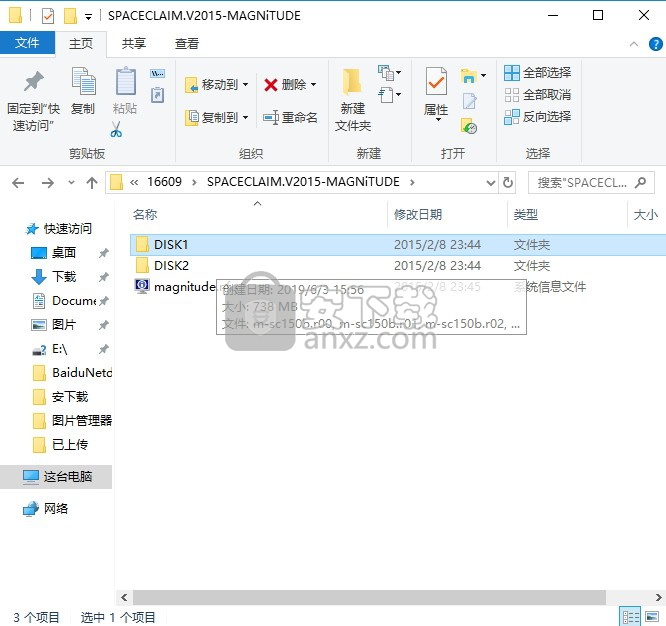Click the Pin to Quick access icon

33,82
